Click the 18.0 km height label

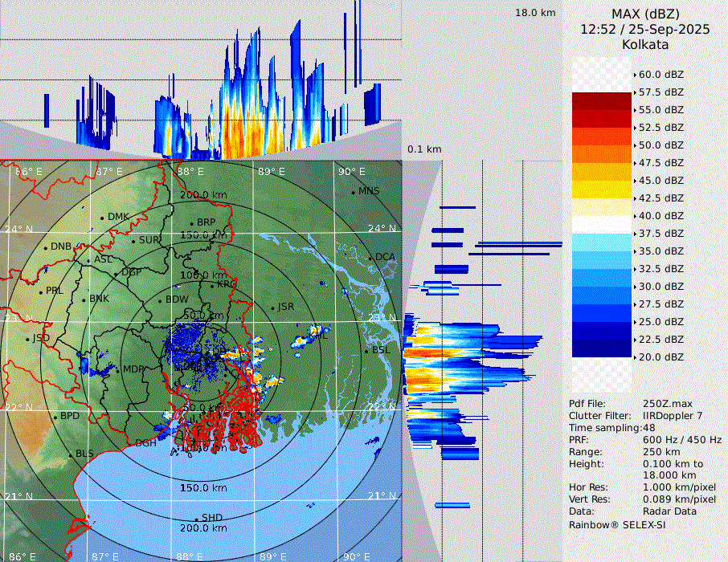click(535, 13)
